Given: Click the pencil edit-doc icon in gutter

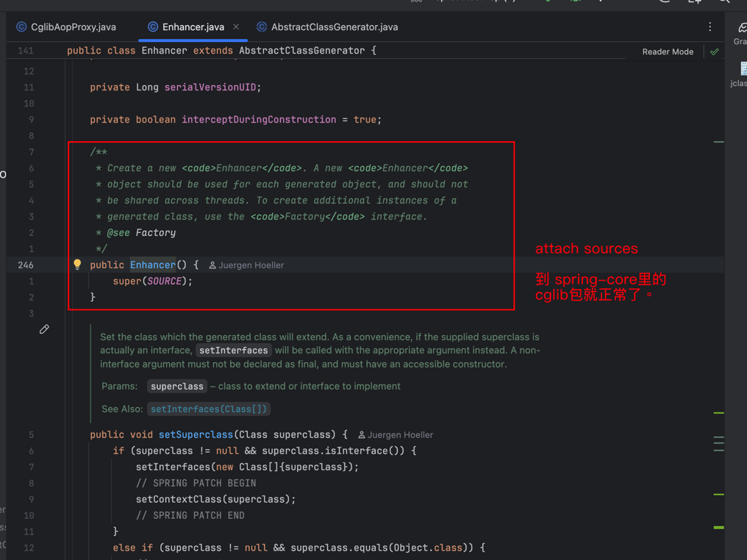Looking at the screenshot, I should (44, 329).
